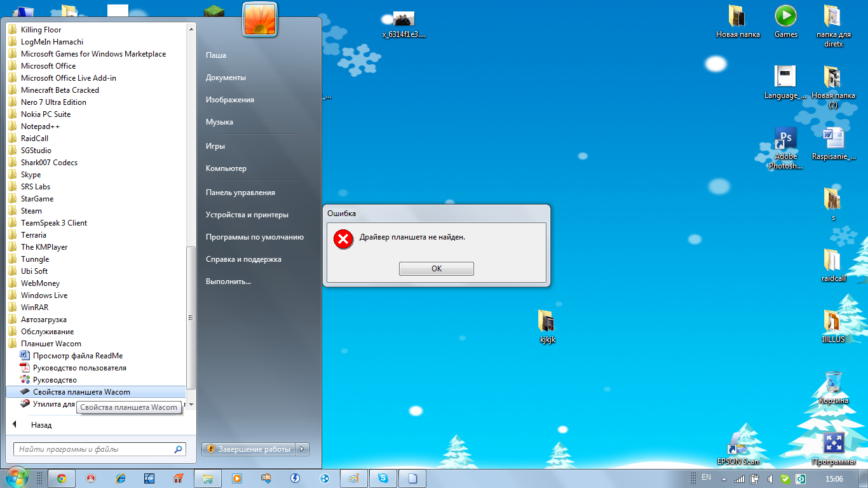Open Google Chrome from the taskbar
Viewport: 868px width, 488px height.
click(62, 478)
